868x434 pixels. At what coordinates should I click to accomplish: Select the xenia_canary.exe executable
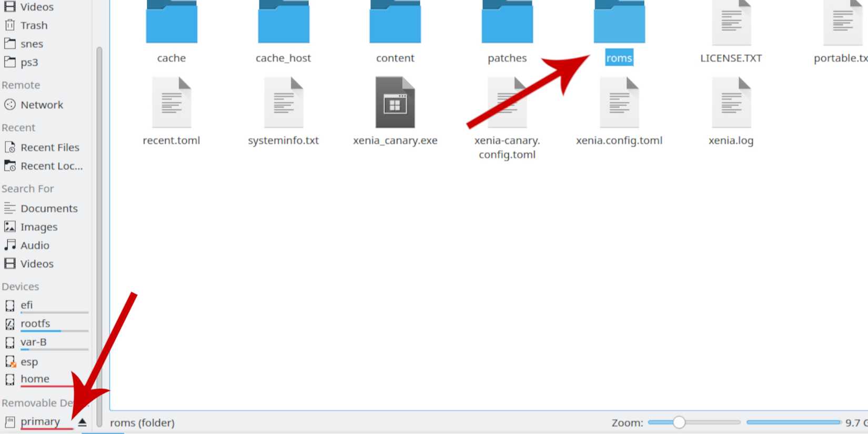[395, 103]
